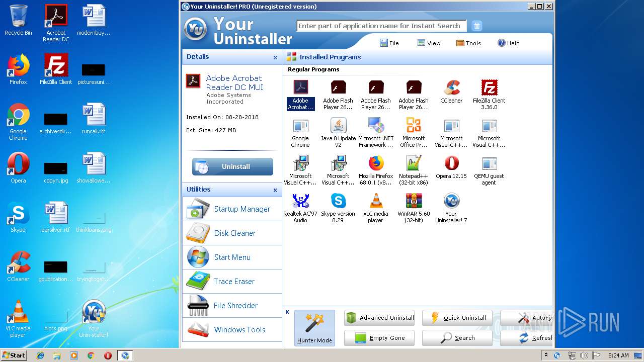Open Acrobat Reader DC desktop shortcut
This screenshot has width=644, height=362.
(x=56, y=23)
